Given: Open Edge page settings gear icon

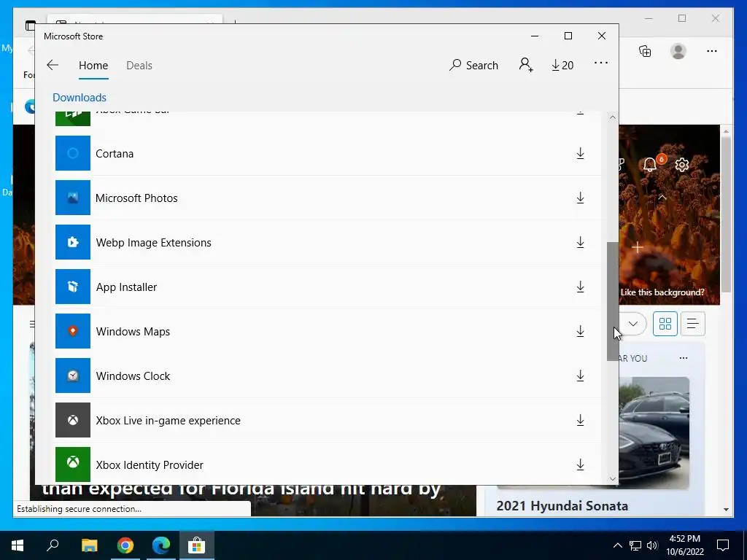Looking at the screenshot, I should (682, 165).
